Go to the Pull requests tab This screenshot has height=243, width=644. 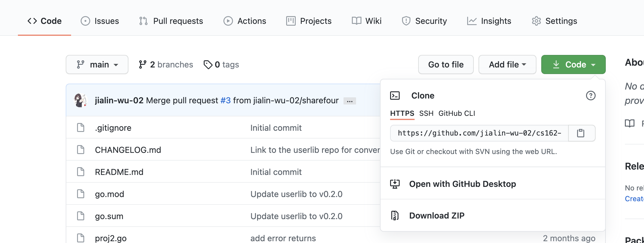[x=171, y=21]
